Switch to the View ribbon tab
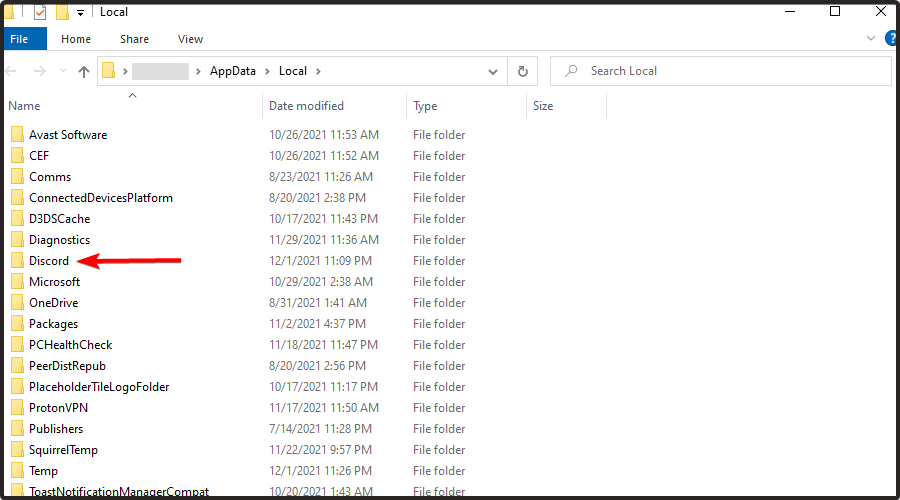This screenshot has height=500, width=900. tap(190, 39)
